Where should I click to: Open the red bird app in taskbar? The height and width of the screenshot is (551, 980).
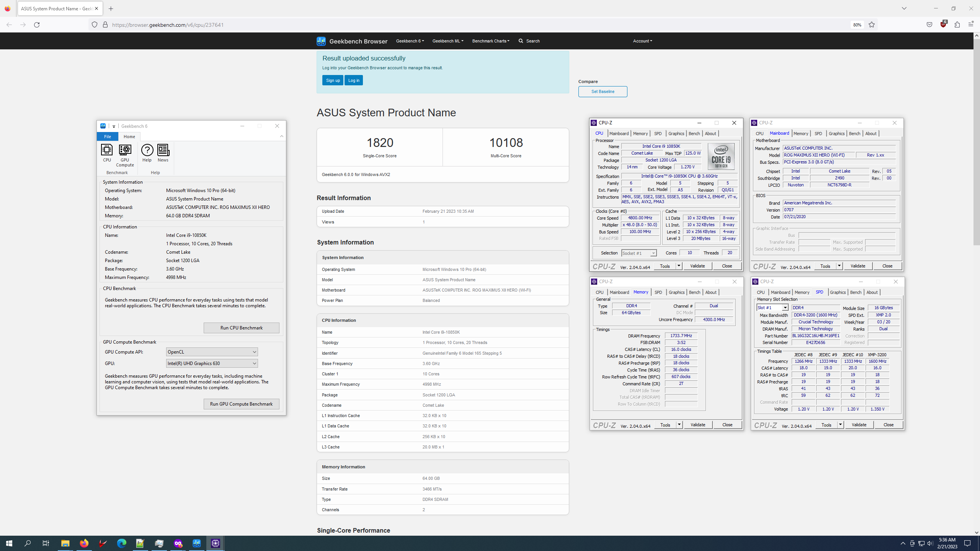point(103,543)
